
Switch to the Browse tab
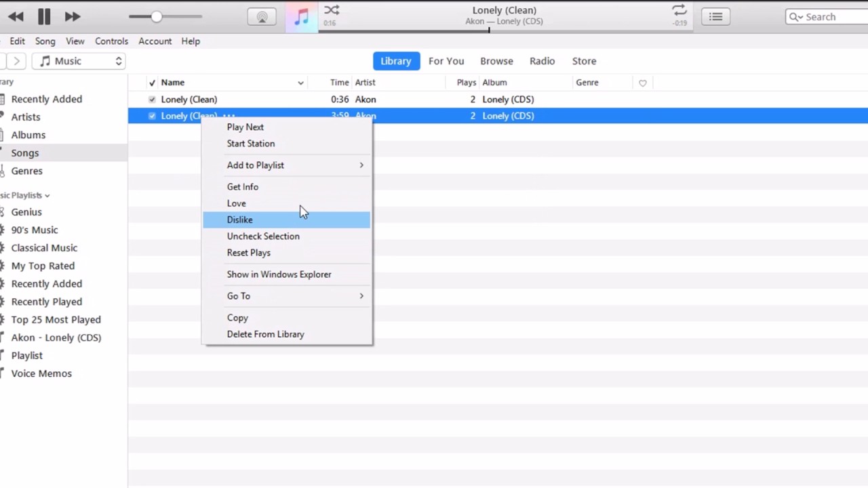tap(496, 61)
